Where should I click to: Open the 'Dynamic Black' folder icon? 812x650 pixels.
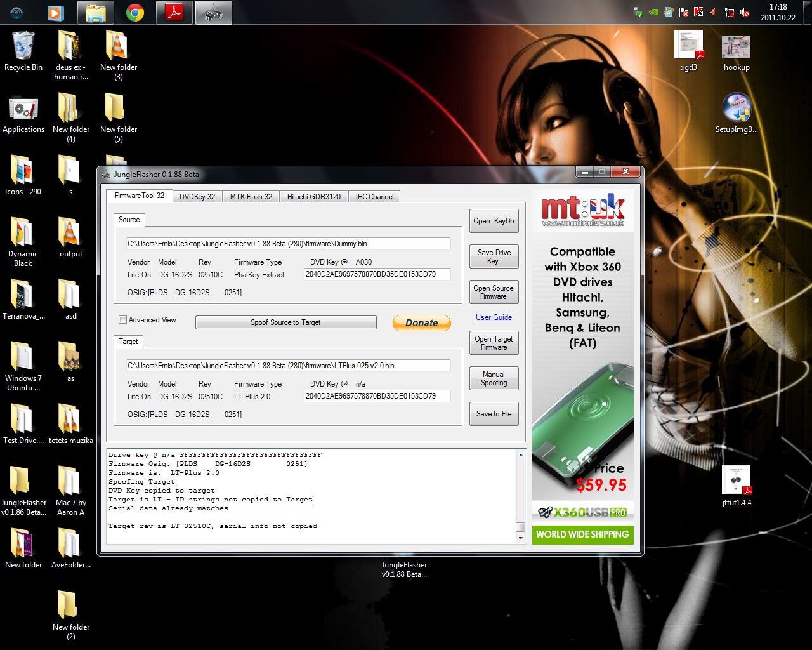[23, 241]
